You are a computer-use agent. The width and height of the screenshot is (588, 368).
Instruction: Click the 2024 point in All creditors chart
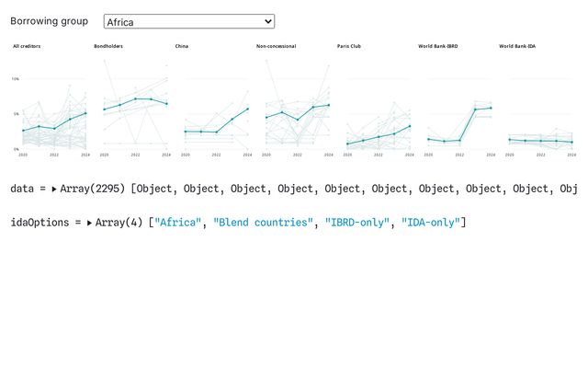pyautogui.click(x=85, y=113)
